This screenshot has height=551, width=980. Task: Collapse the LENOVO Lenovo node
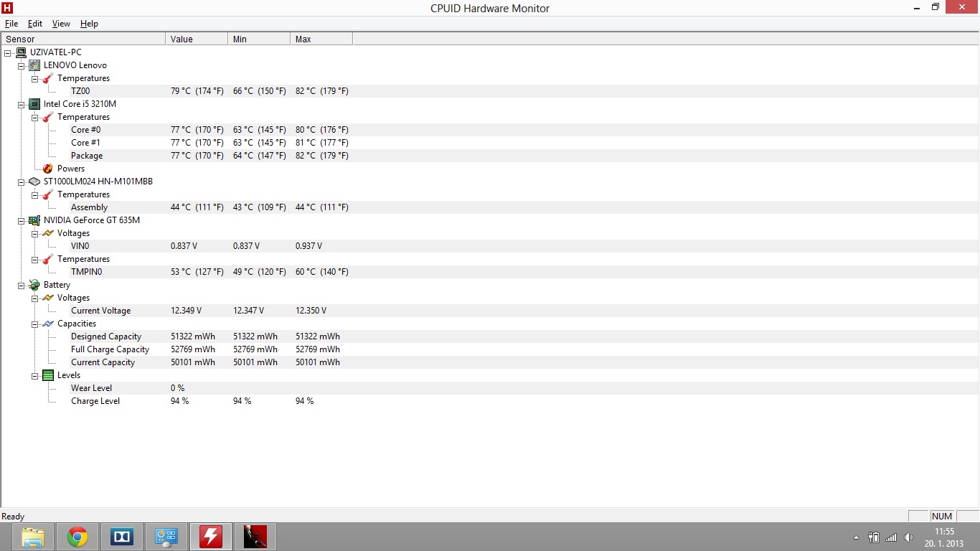point(22,65)
